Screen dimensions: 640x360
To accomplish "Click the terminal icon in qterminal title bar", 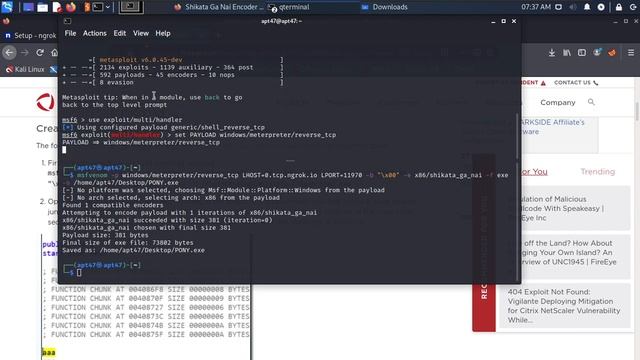I will [x=67, y=21].
